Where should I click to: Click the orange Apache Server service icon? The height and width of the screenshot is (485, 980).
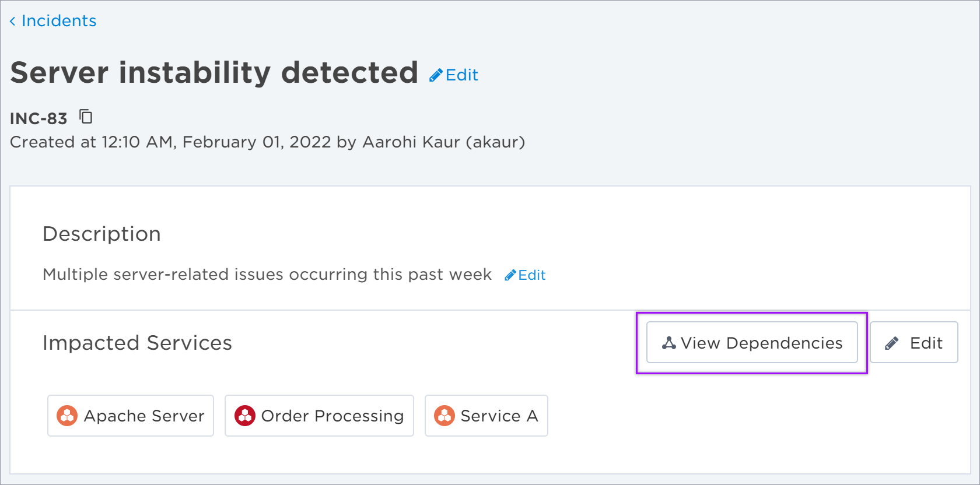(67, 416)
